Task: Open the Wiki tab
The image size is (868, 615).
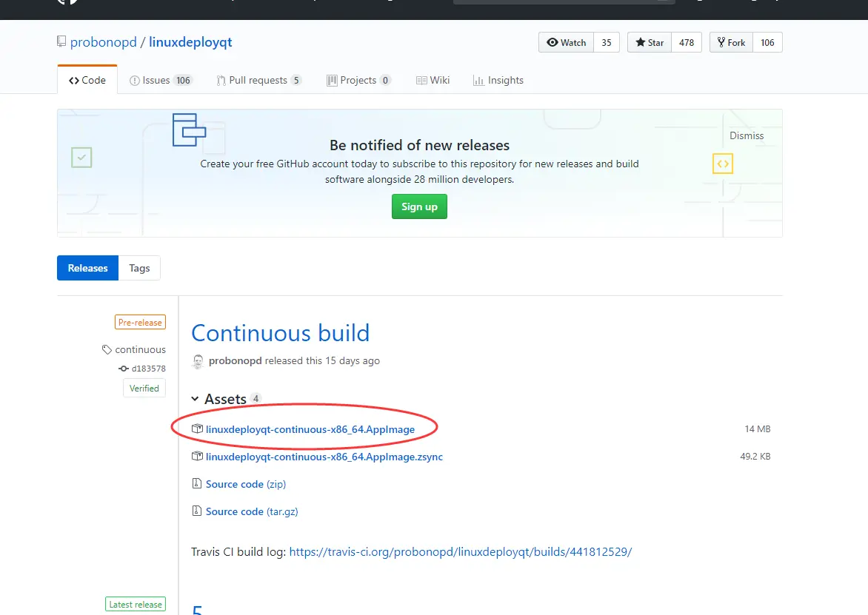Action: coord(433,80)
